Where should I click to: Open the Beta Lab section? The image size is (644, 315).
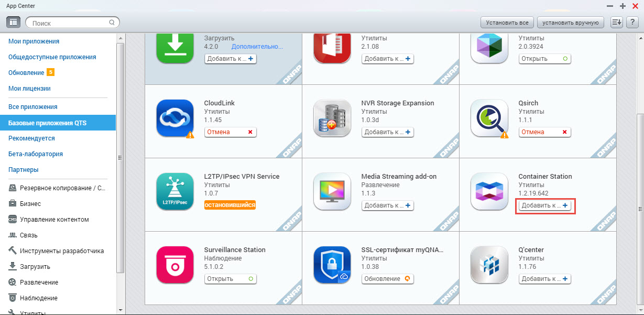(x=36, y=154)
